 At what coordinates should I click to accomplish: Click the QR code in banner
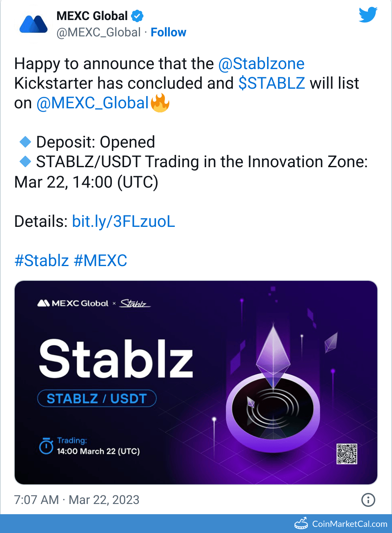pyautogui.click(x=347, y=454)
